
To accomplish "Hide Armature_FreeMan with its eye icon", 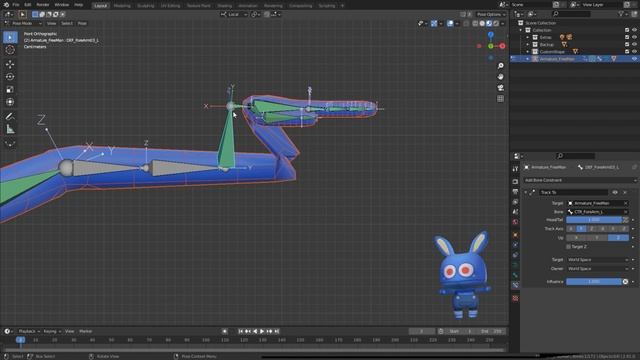I will (634, 59).
